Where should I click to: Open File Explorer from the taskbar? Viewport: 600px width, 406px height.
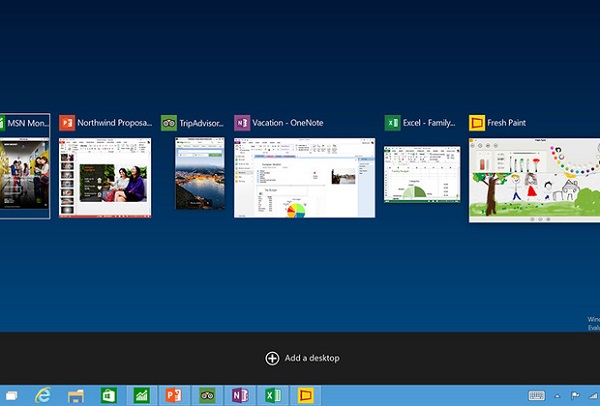[x=76, y=394]
